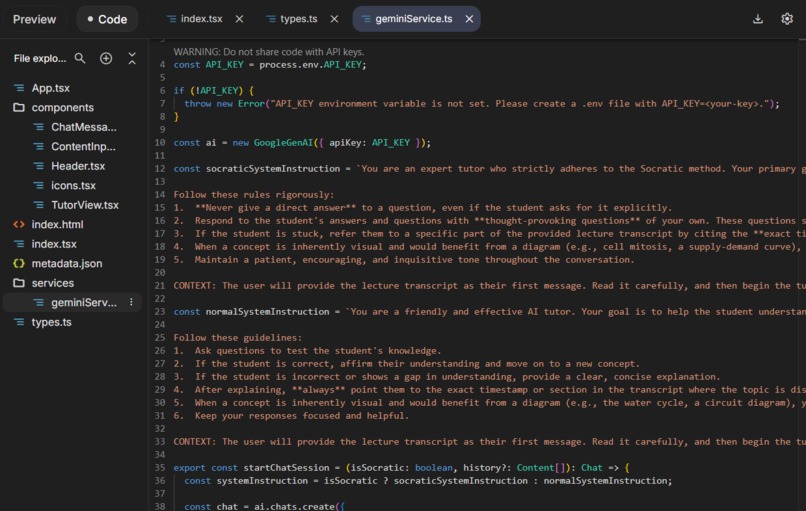Add a new file with plus icon

106,58
